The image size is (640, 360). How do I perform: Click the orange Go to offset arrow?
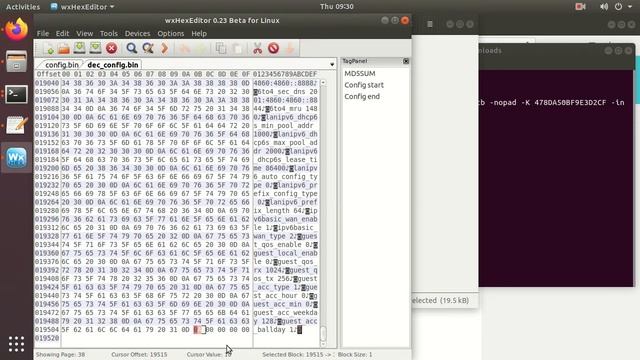(164, 48)
